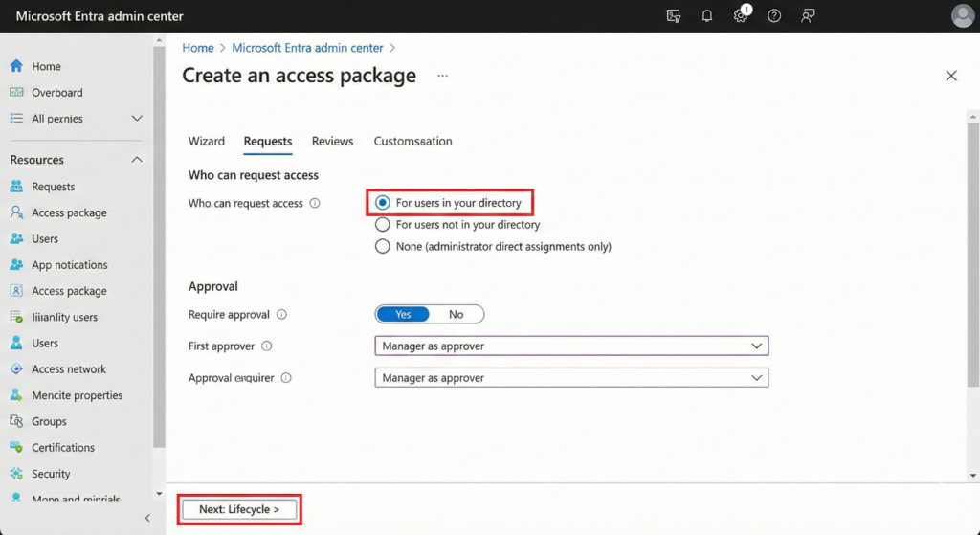The width and height of the screenshot is (980, 535).
Task: Select For users in your directory
Action: (383, 203)
